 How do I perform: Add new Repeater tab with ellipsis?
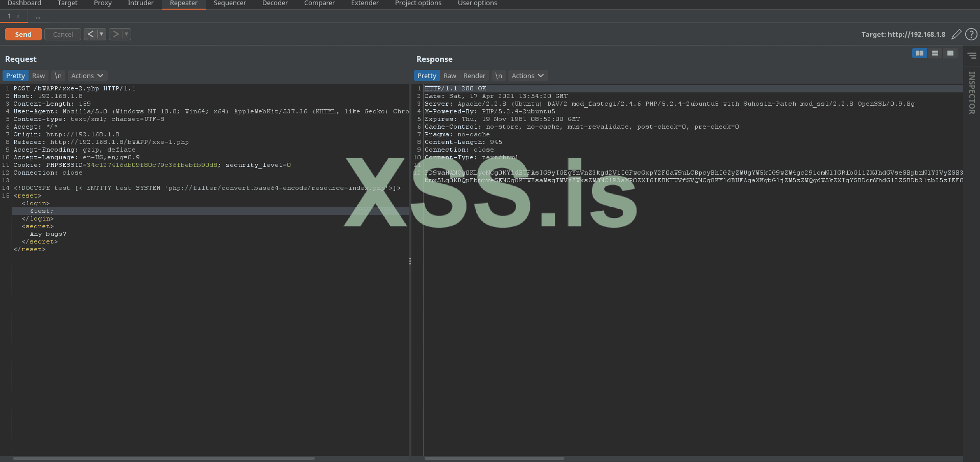[x=38, y=16]
